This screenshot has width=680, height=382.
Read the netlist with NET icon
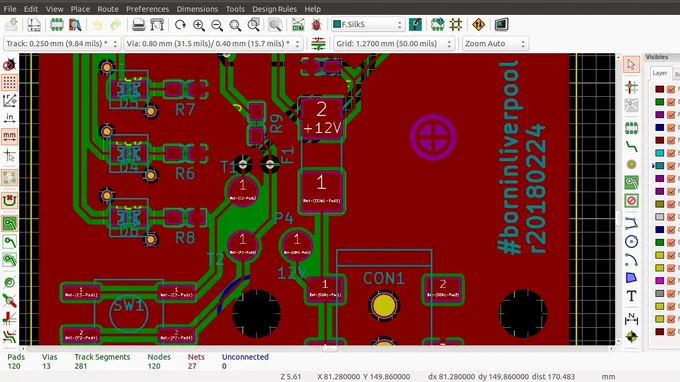pos(298,25)
